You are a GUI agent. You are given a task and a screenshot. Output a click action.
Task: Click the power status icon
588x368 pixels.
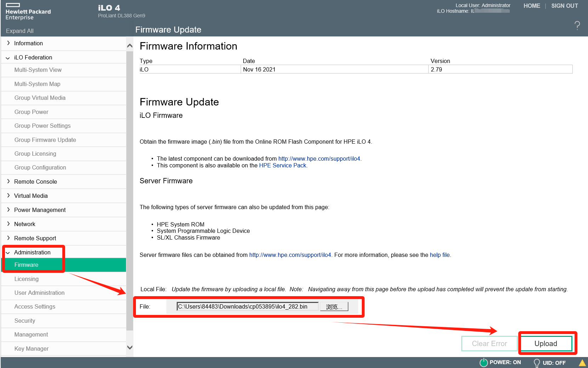pos(484,362)
